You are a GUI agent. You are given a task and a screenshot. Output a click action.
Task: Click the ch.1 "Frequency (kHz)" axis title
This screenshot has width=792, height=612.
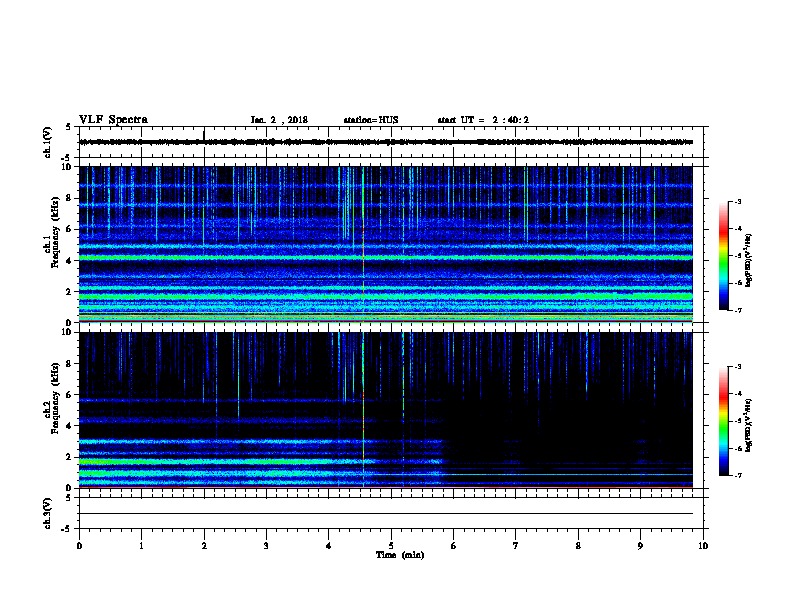55,232
